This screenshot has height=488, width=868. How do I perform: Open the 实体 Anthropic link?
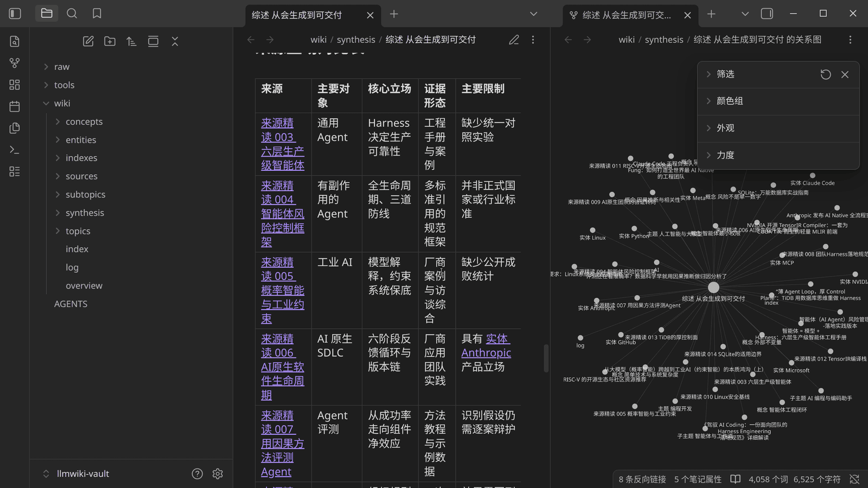coord(486,346)
